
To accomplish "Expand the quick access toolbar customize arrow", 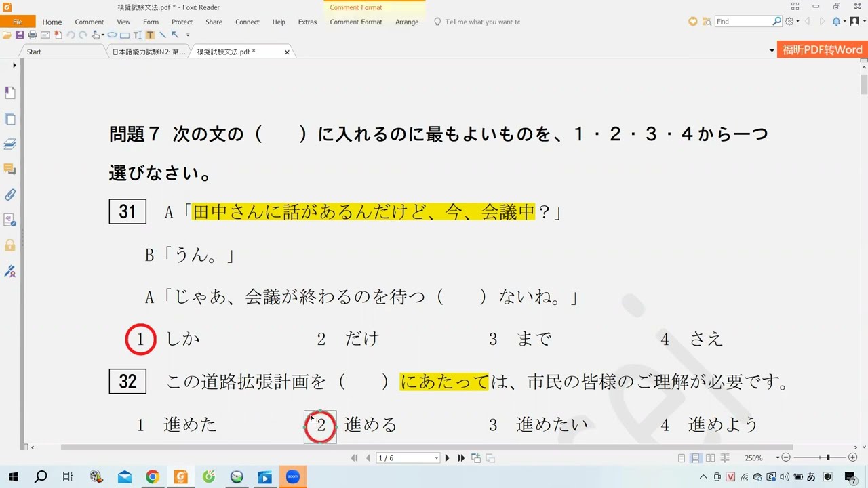I will pos(188,35).
